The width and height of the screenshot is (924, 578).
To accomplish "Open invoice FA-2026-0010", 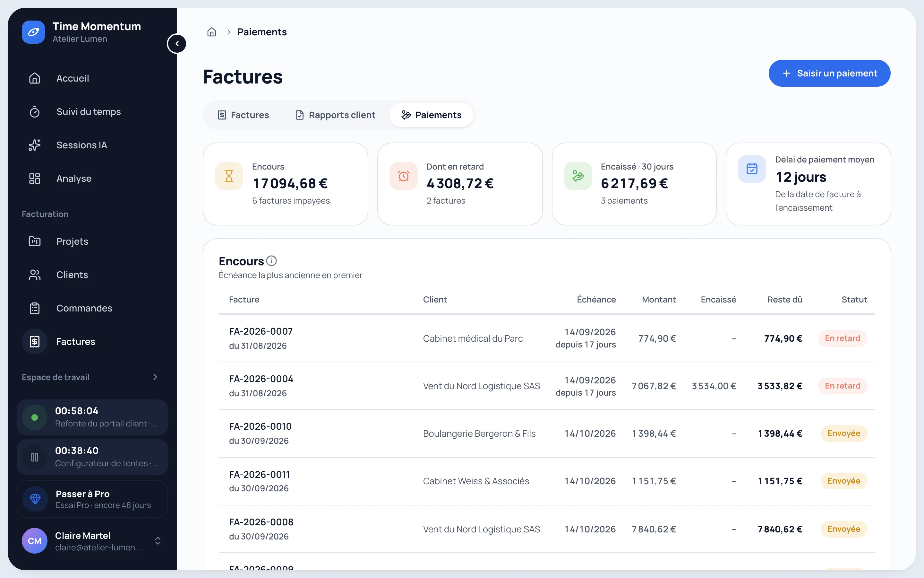I will pos(261,427).
